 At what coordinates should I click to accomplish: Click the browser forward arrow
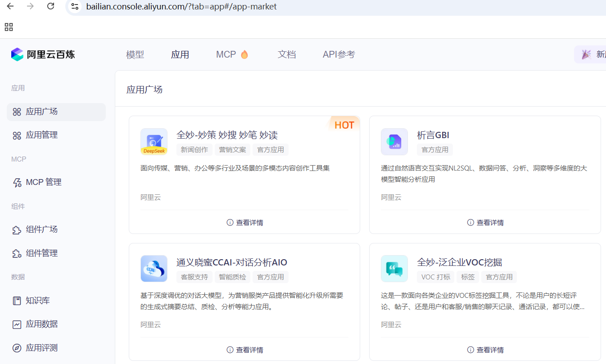tap(31, 6)
